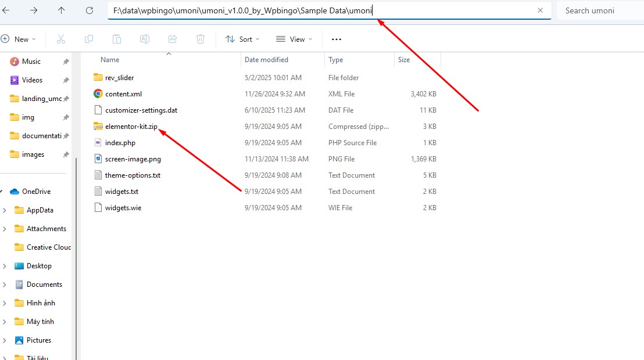The image size is (644, 360).
Task: Select the elementor-kit.zip file
Action: coord(131,127)
